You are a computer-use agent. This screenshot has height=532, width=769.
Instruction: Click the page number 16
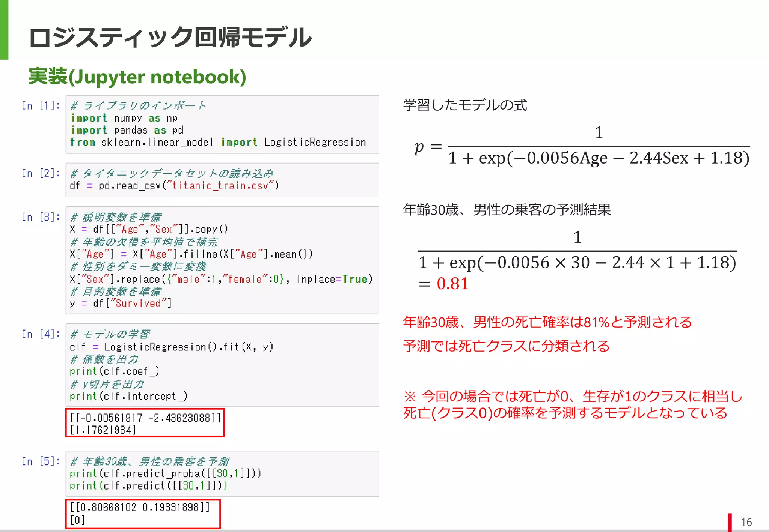(x=746, y=522)
